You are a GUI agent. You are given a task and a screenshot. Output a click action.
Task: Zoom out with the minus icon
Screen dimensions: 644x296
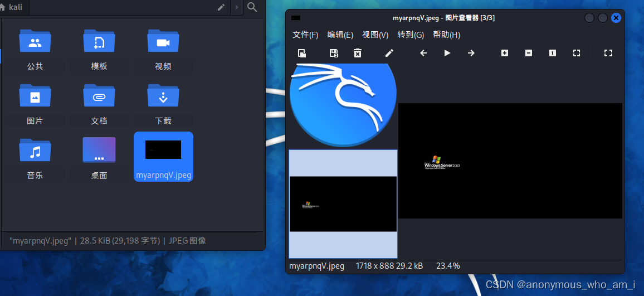pyautogui.click(x=529, y=53)
